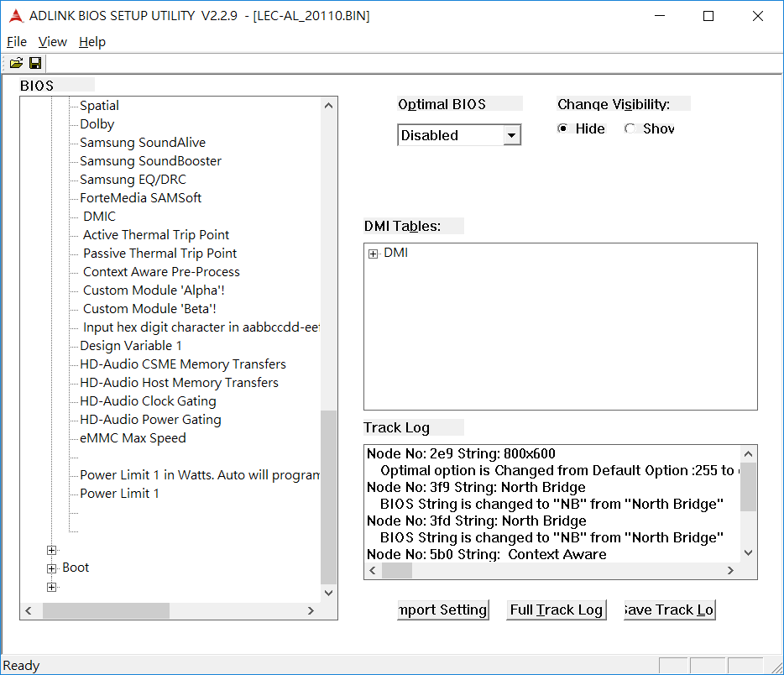
Task: Open the View menu
Action: (x=53, y=42)
